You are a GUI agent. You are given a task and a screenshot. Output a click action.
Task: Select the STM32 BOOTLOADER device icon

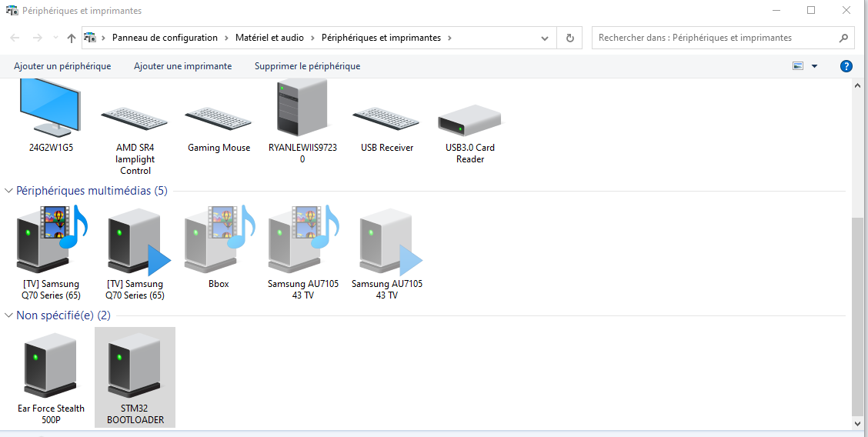pos(135,365)
